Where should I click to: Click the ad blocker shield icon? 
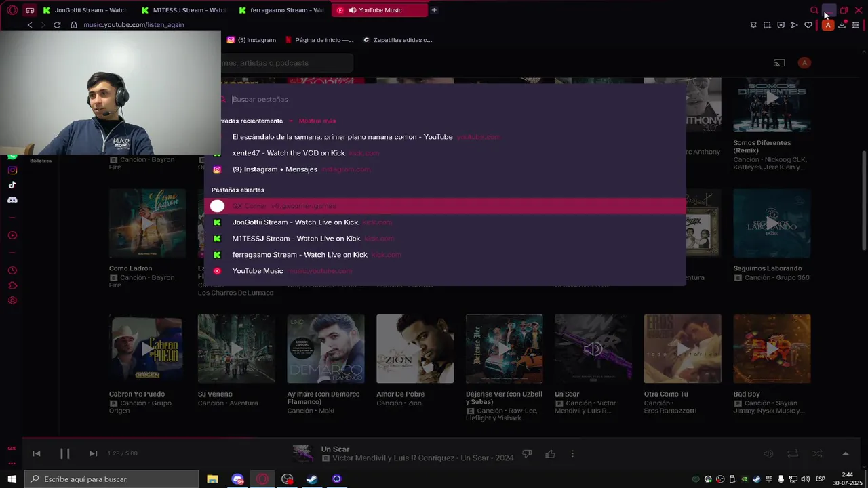pyautogui.click(x=781, y=25)
